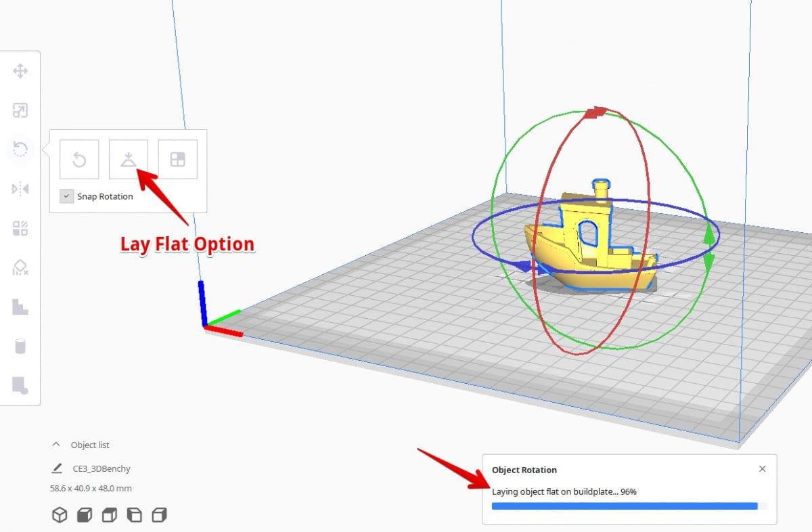Activate the Lay Flat option
812x532 pixels.
[127, 158]
